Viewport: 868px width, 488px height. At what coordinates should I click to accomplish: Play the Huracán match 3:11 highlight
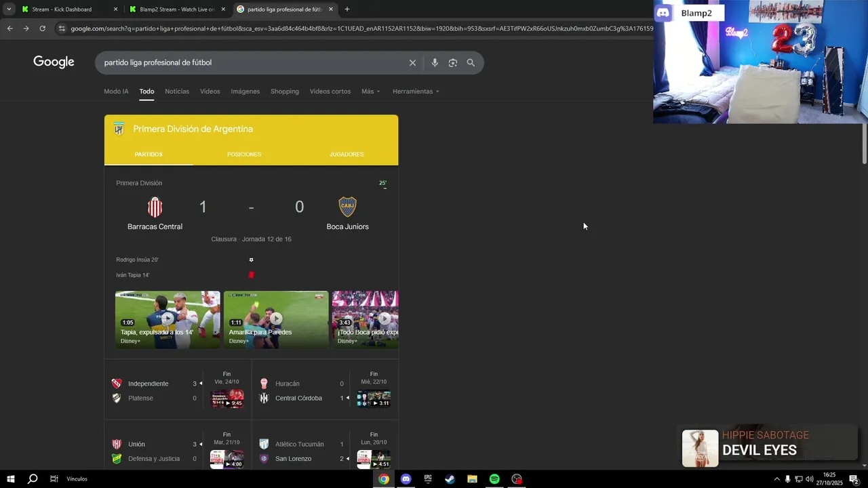pyautogui.click(x=374, y=399)
